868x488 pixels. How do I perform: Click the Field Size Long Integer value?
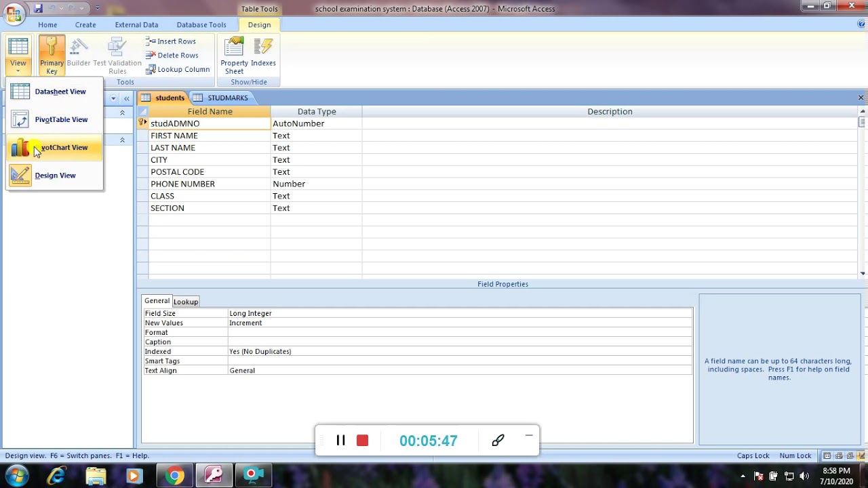point(460,313)
